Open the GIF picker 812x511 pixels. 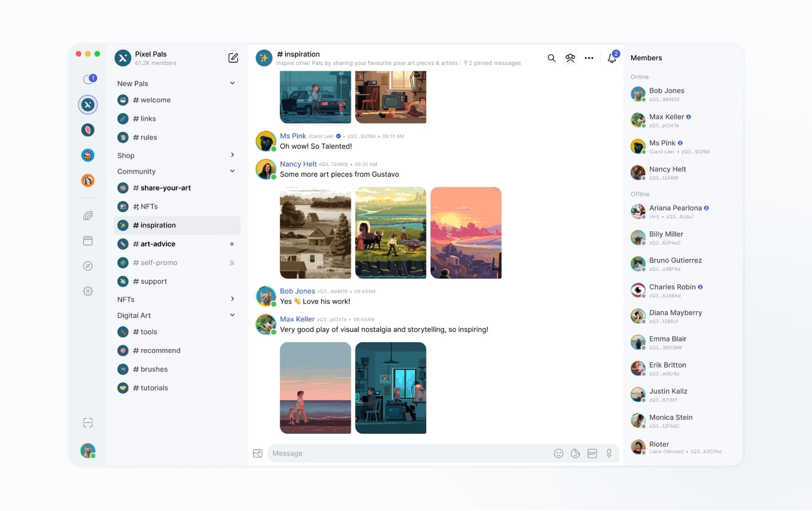[x=592, y=453]
